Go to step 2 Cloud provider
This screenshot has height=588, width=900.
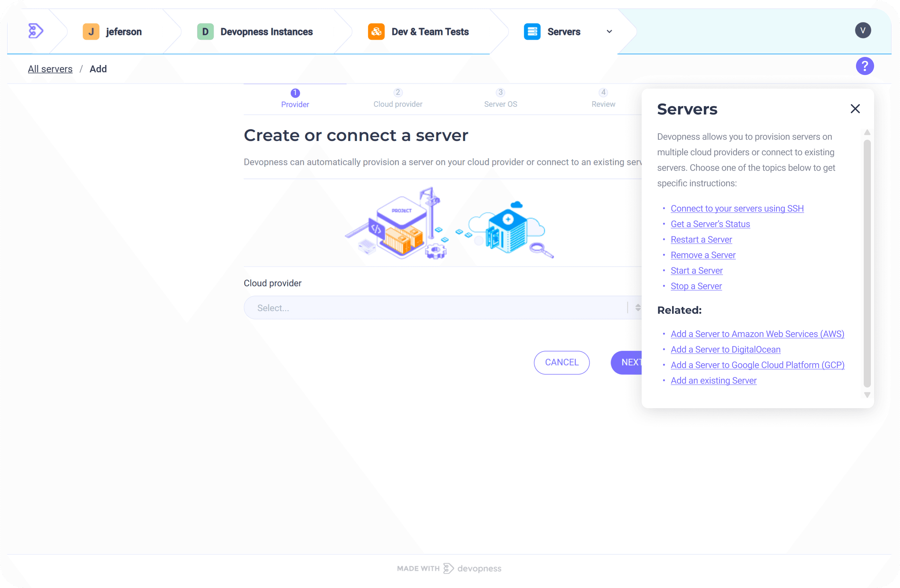(398, 98)
